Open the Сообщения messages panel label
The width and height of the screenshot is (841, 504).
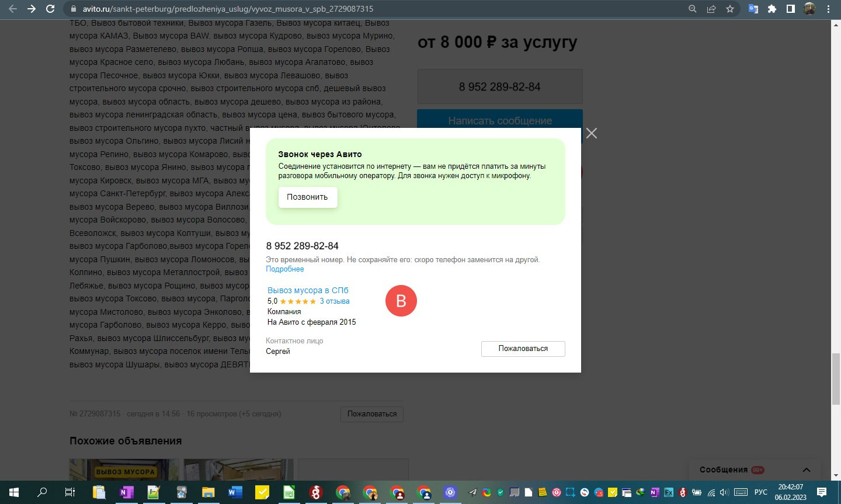coord(724,470)
